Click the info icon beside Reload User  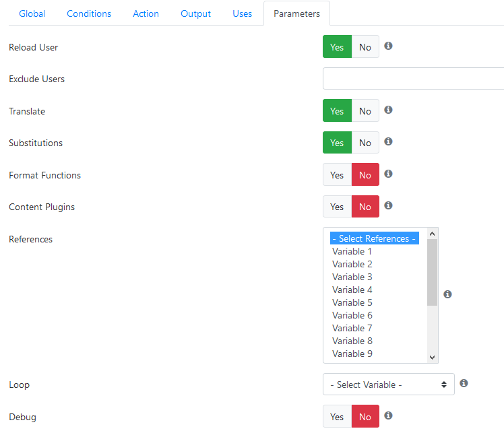[388, 46]
